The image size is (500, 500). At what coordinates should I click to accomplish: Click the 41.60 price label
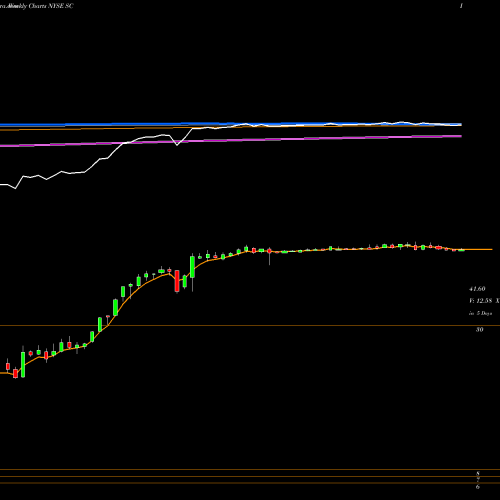[477, 289]
